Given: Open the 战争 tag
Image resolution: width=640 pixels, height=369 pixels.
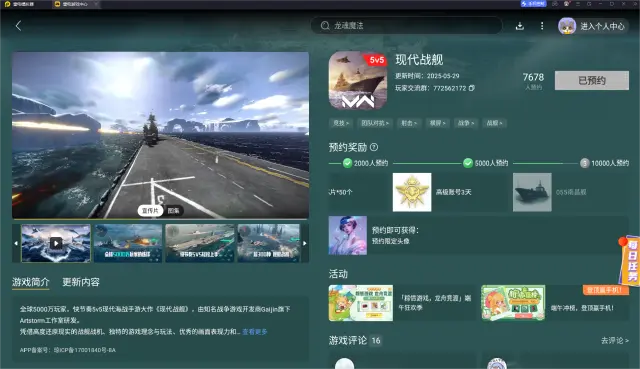Looking at the screenshot, I should pyautogui.click(x=466, y=123).
